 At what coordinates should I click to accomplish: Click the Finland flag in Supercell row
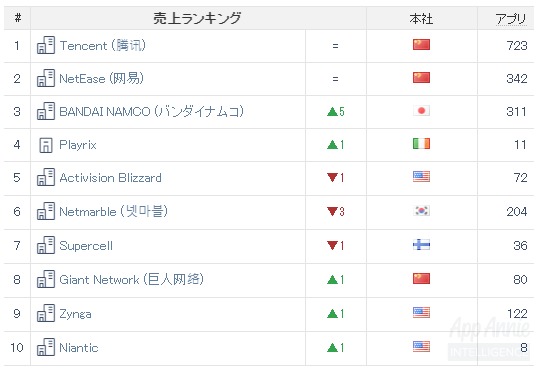point(421,245)
